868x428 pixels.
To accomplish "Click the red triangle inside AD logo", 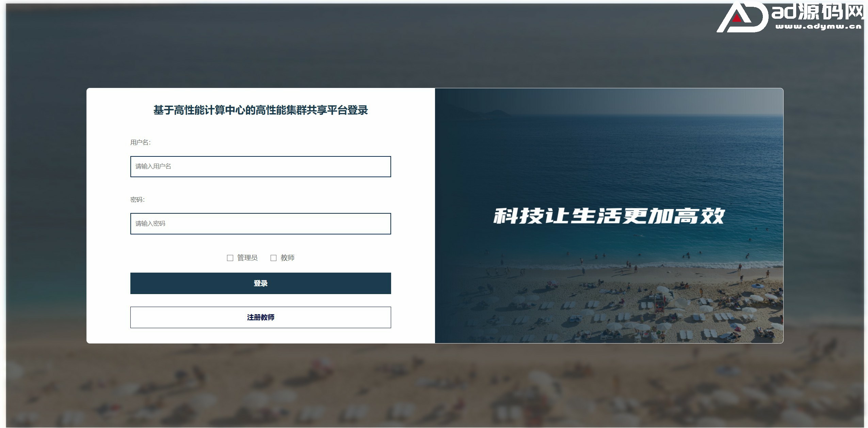I will pos(737,18).
